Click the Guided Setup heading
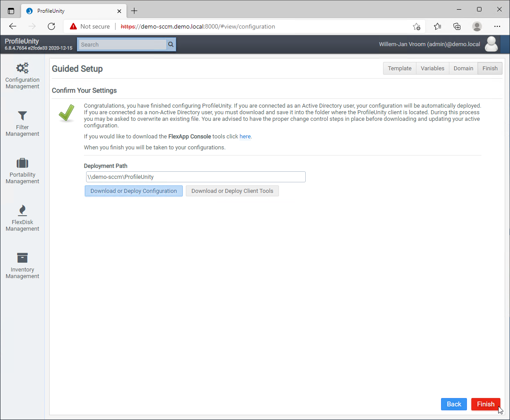The width and height of the screenshot is (510, 420). [77, 69]
